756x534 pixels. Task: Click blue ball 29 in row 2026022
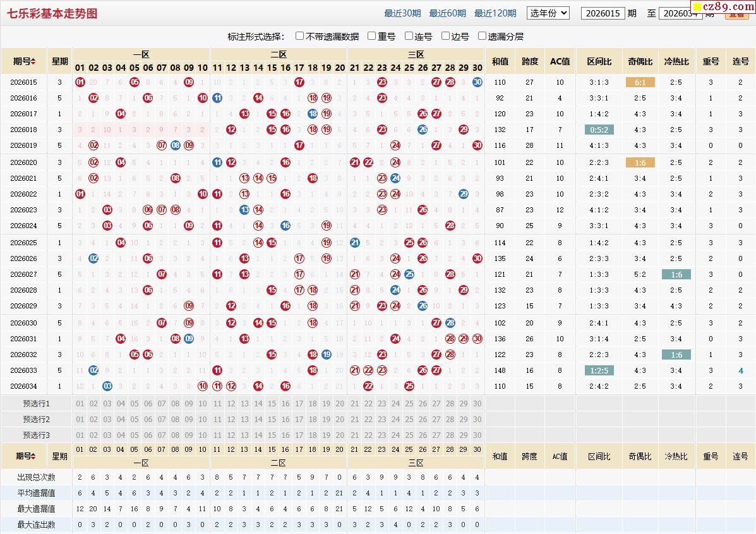[x=464, y=194]
